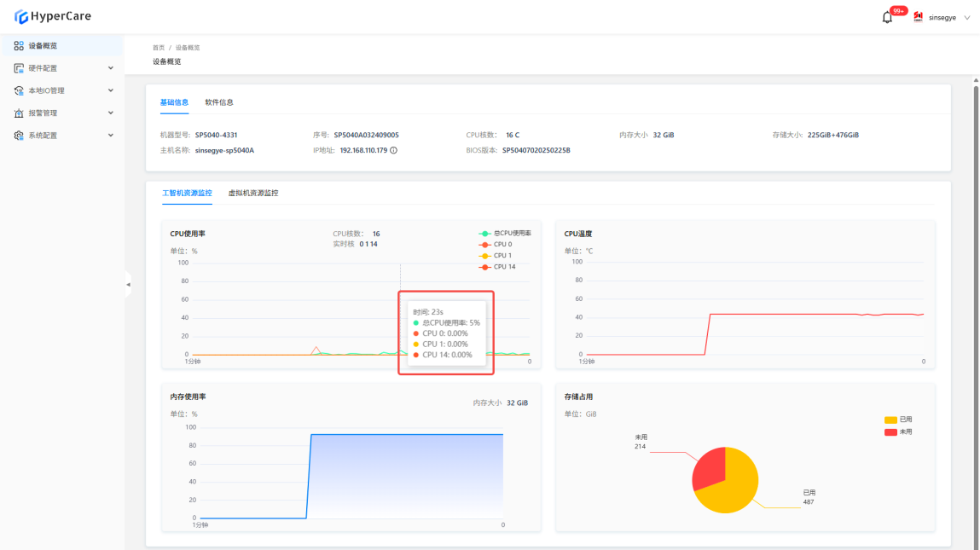Screen dimensions: 980x550
Task: Click the HyperCare logo icon
Action: coord(21,16)
